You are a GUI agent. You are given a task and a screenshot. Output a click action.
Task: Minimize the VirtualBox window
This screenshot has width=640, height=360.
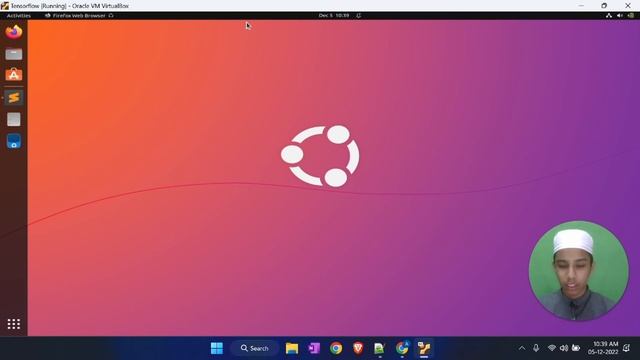coord(581,6)
